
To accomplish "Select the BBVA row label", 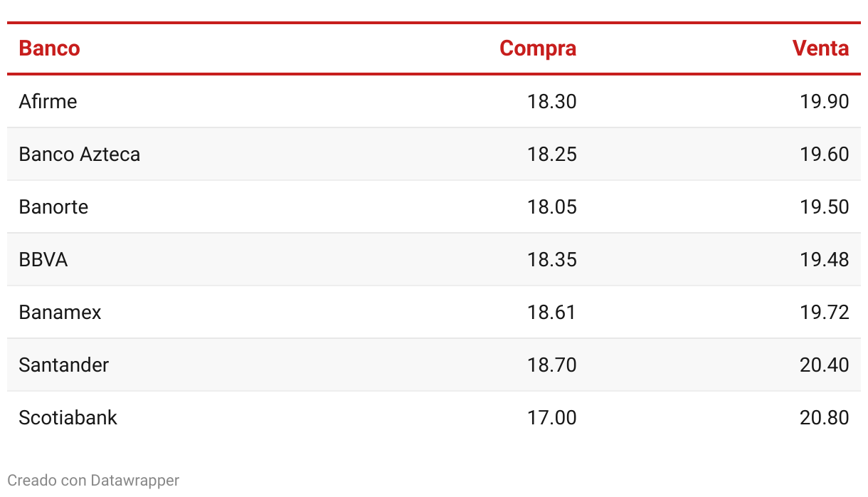I will pos(43,259).
